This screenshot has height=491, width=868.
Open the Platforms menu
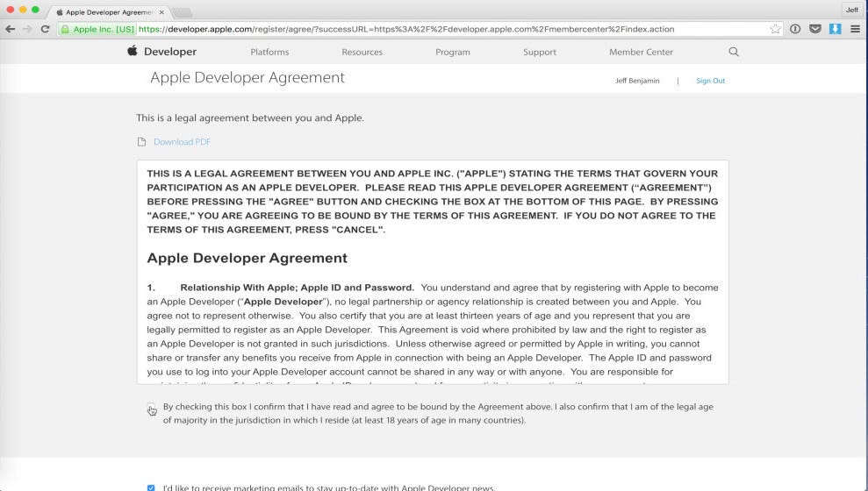[x=269, y=52]
